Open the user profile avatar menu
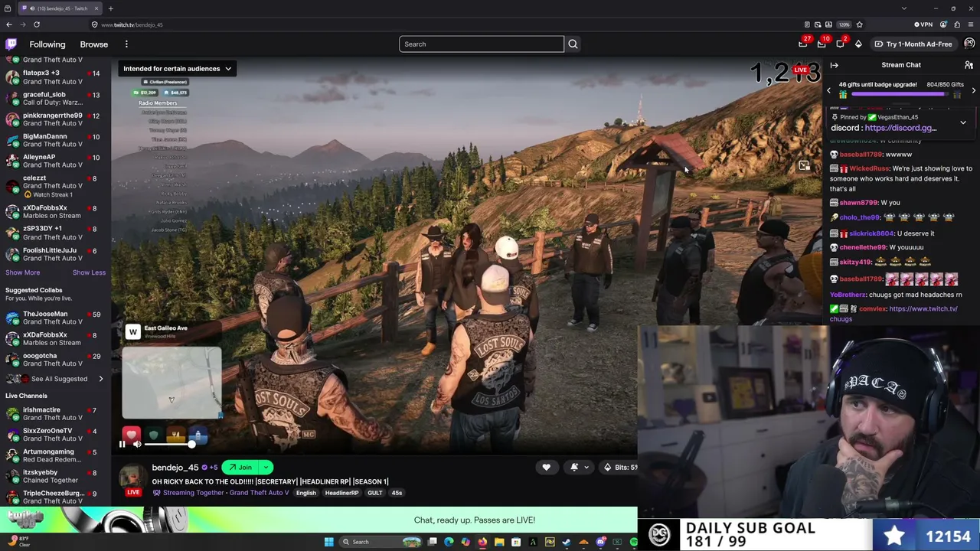Screen dimensions: 980x551 pos(969,44)
